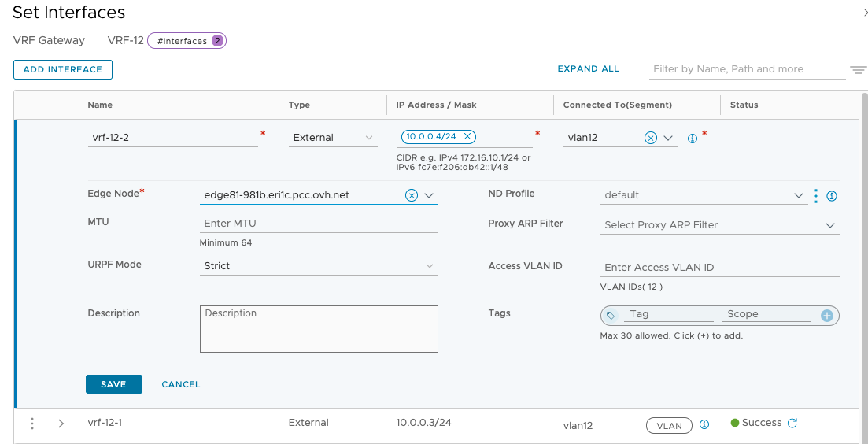Open the vrf-12-1 row actions menu
This screenshot has width=868, height=444.
coord(32,424)
